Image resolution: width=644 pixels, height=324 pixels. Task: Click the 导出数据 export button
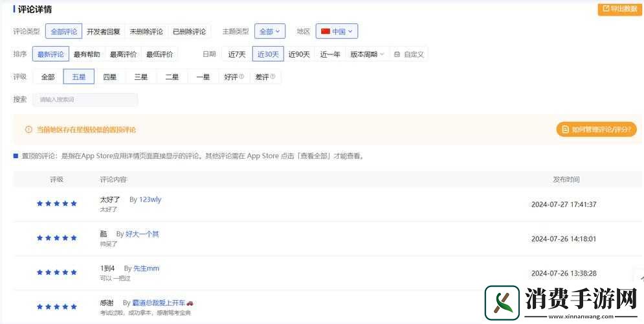point(620,8)
